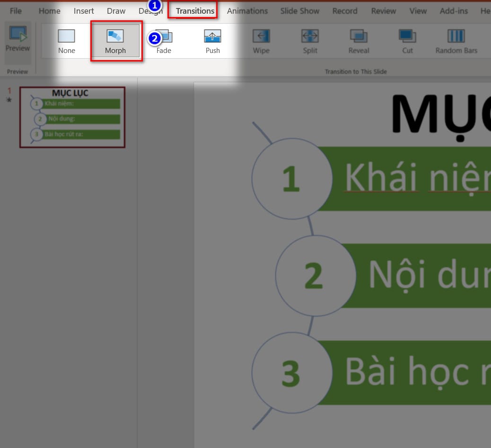Switch to the View tab
The width and height of the screenshot is (491, 448).
pos(418,11)
